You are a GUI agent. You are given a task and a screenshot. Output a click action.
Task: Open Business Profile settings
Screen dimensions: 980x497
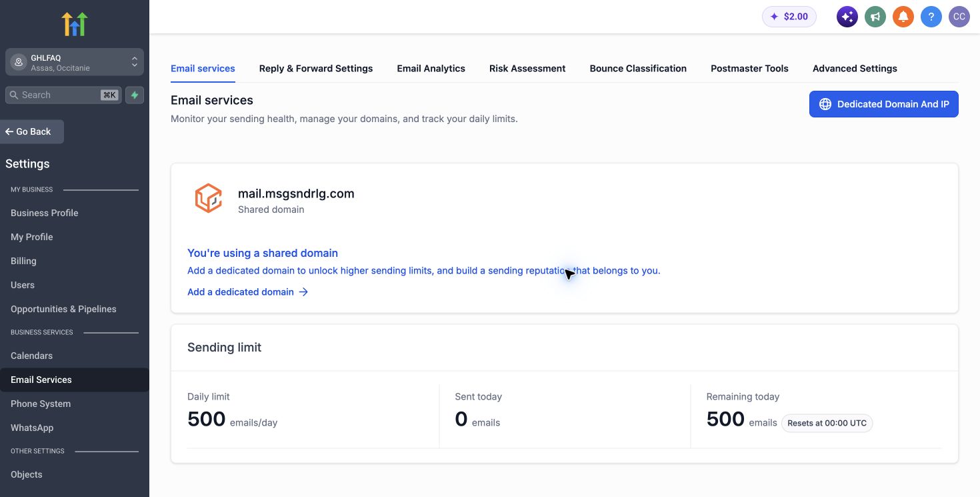tap(45, 213)
